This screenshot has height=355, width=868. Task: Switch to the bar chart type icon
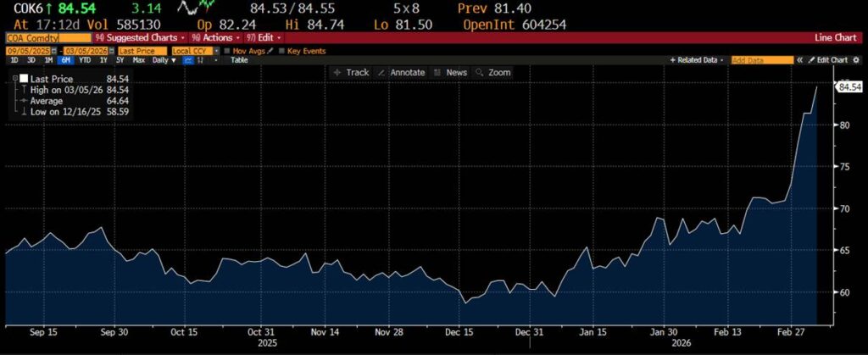click(x=199, y=61)
